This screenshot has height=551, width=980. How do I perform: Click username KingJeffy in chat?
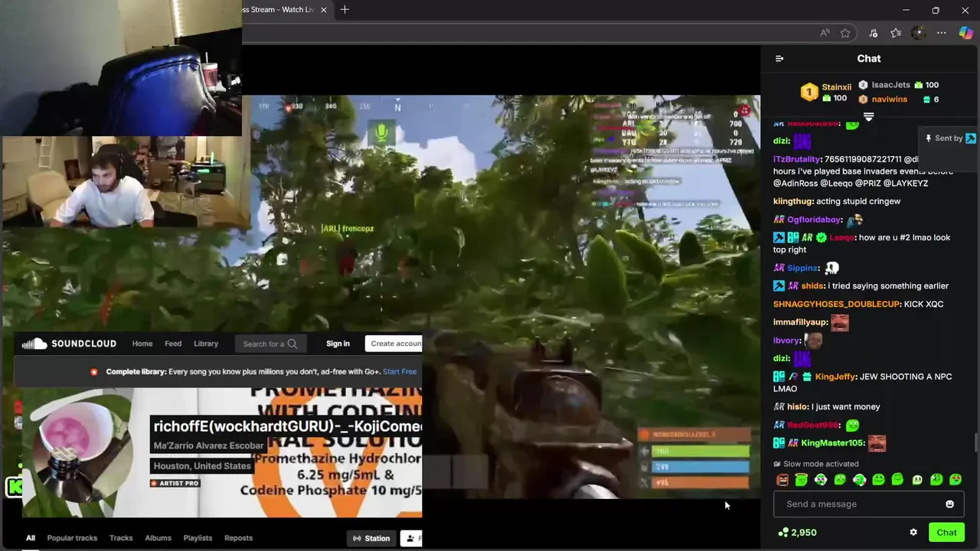click(835, 377)
